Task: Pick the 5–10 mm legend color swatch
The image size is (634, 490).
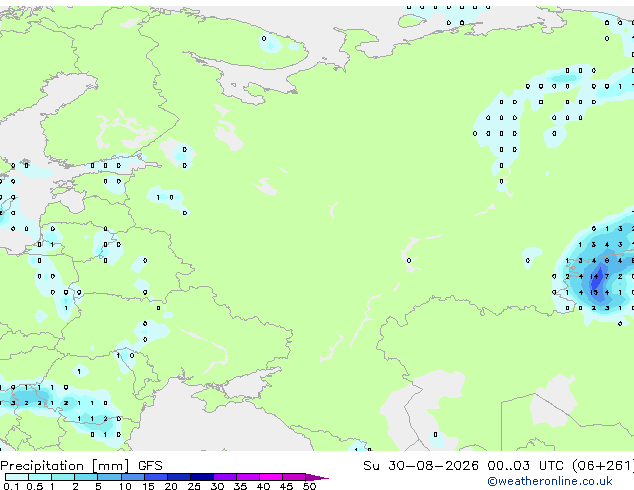Action: click(x=109, y=477)
